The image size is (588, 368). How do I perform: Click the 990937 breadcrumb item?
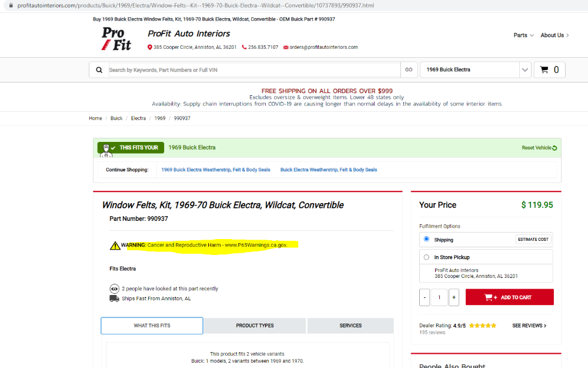click(182, 118)
